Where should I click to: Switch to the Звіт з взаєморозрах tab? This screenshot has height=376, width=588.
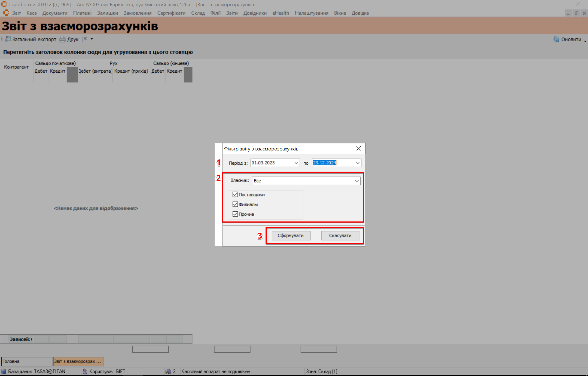(78, 361)
